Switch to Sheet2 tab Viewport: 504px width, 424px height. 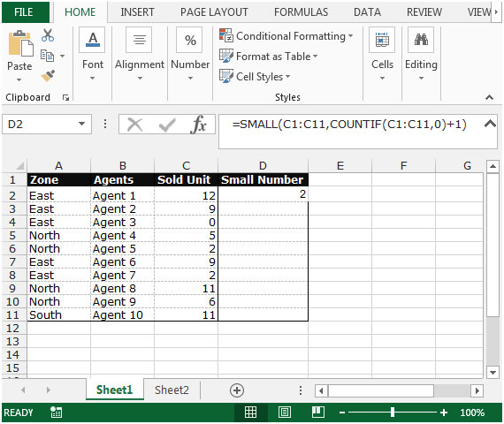pyautogui.click(x=172, y=390)
